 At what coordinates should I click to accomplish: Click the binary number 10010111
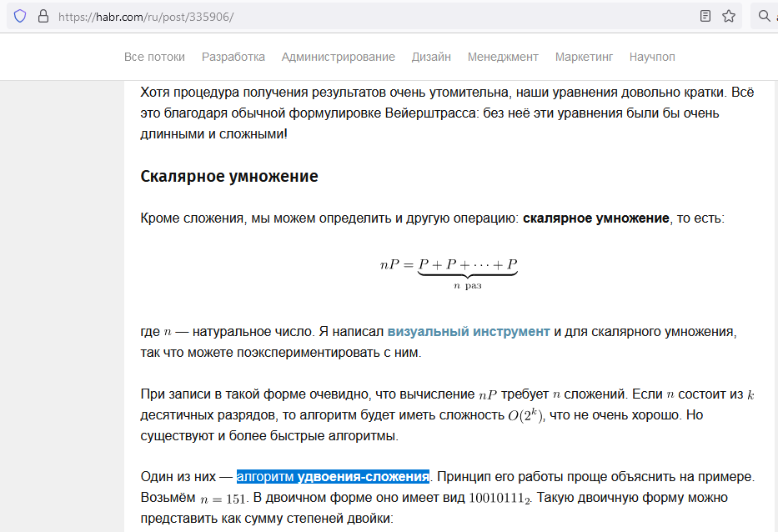click(x=499, y=498)
